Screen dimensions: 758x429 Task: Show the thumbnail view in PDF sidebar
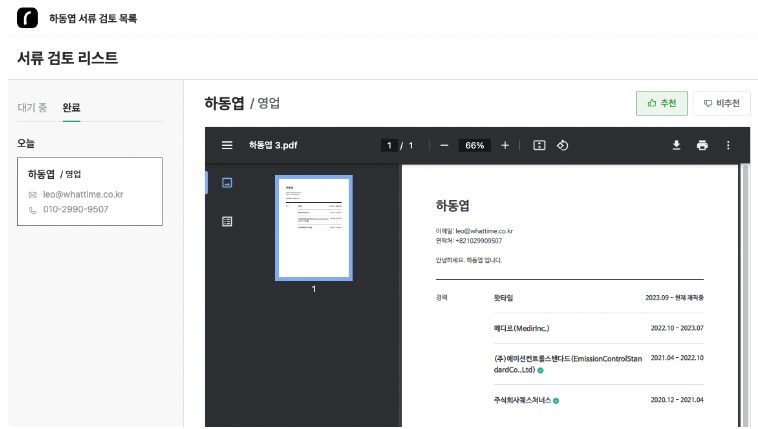pos(227,183)
